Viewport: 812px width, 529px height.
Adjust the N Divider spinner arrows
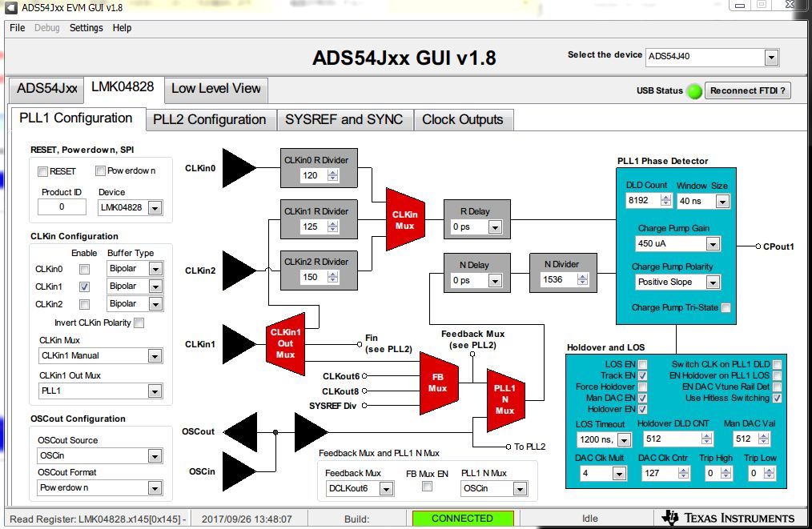(583, 279)
